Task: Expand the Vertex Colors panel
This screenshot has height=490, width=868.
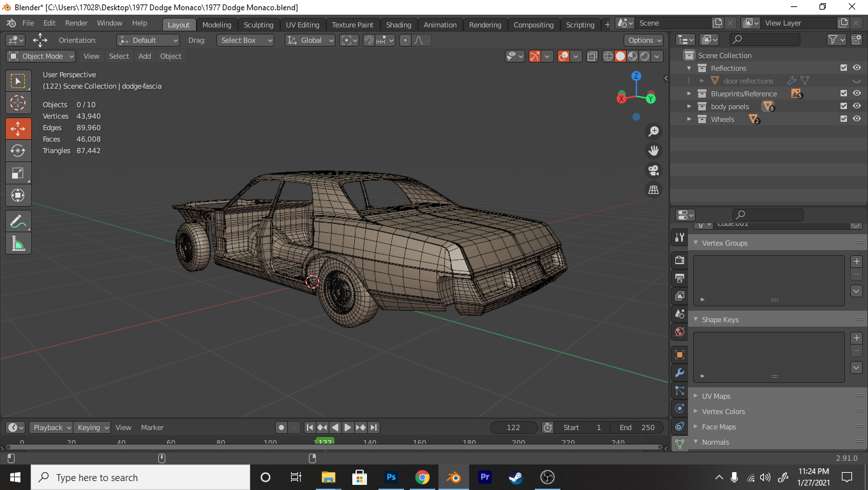Action: (x=696, y=412)
